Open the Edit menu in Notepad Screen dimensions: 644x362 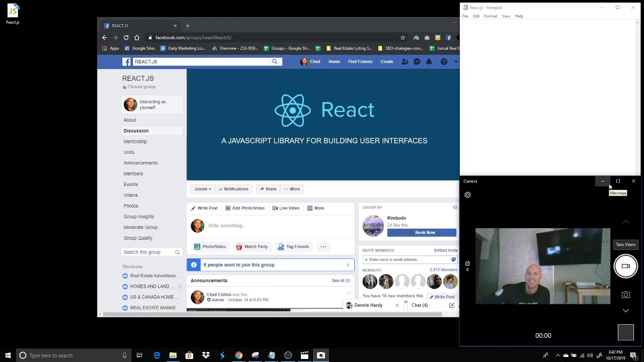tap(476, 16)
